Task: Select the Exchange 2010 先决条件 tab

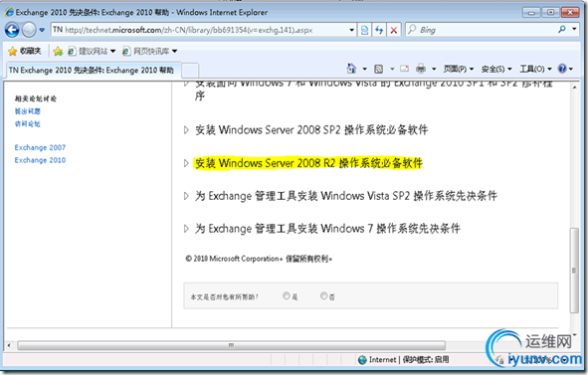Action: coord(93,70)
